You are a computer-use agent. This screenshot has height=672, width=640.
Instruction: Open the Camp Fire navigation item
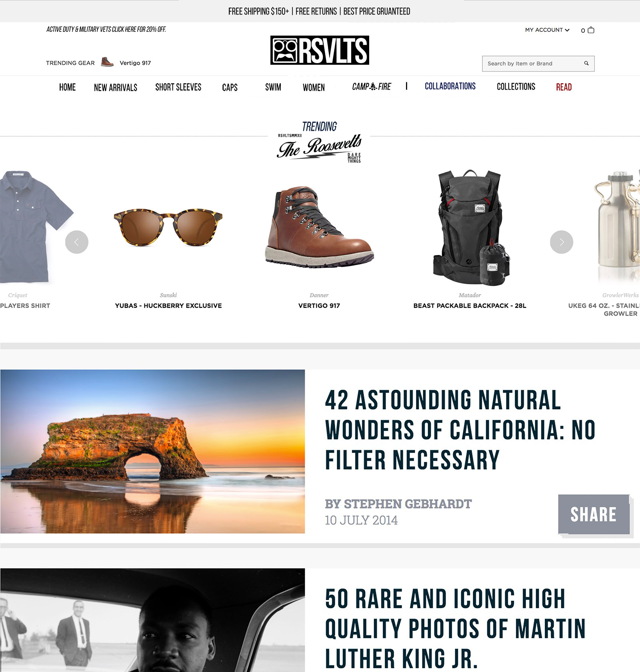click(x=372, y=86)
